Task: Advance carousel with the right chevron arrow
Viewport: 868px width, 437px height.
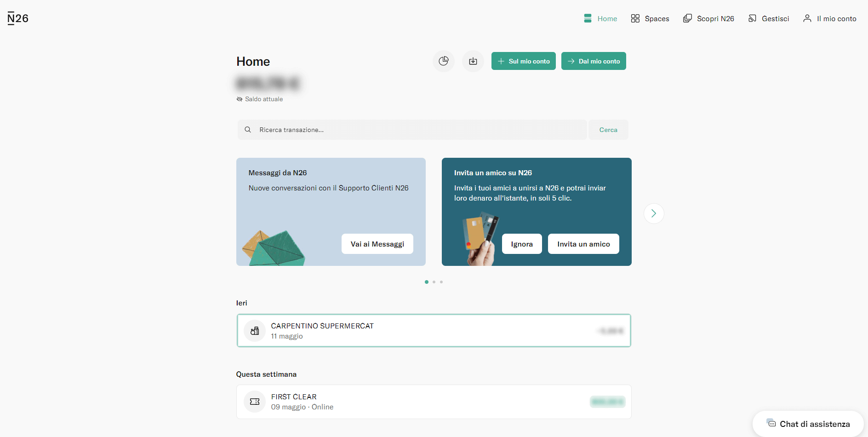Action: point(654,213)
